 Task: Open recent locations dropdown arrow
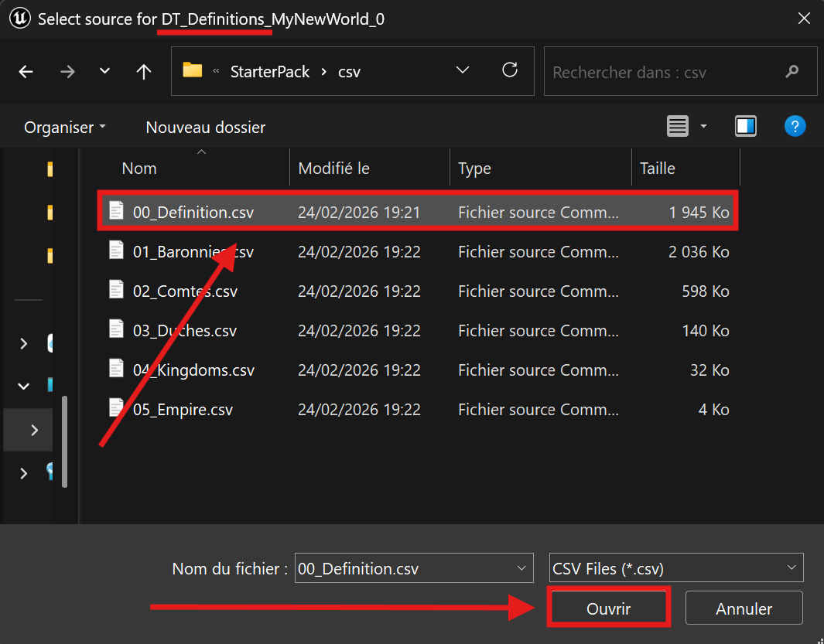click(104, 71)
